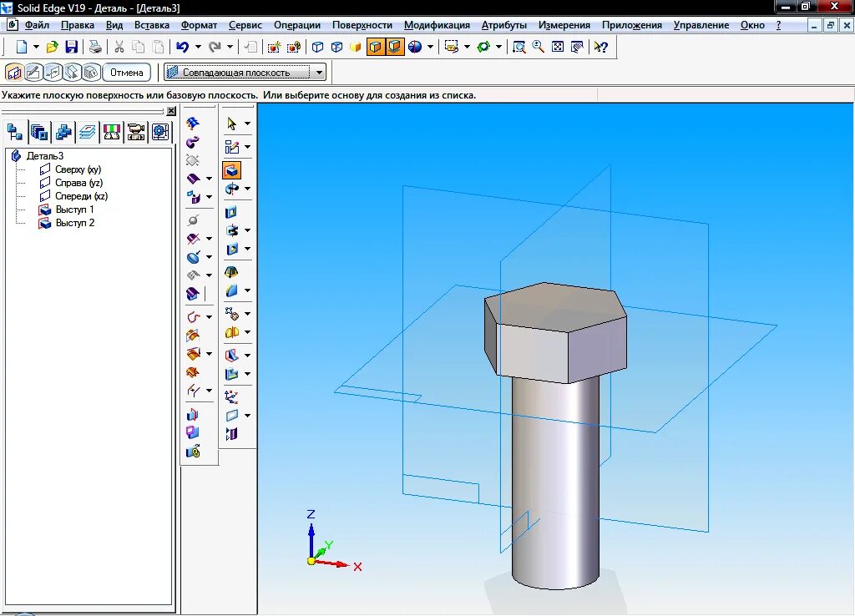Open the Файл menu
The height and width of the screenshot is (616, 855).
37,25
